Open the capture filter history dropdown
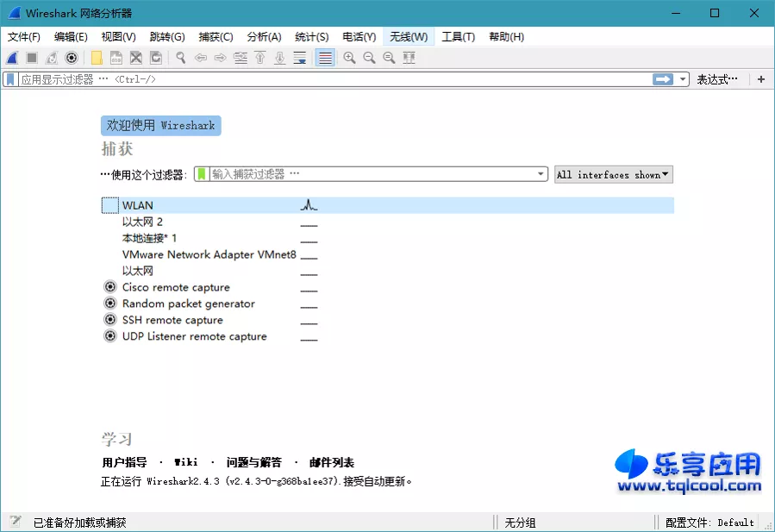This screenshot has height=532, width=775. pos(541,173)
